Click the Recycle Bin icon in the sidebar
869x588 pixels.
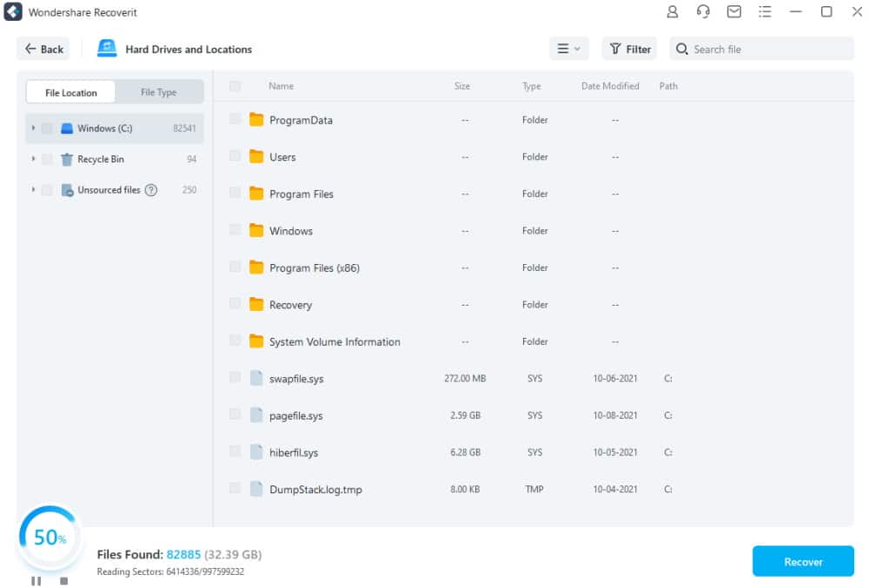(68, 158)
